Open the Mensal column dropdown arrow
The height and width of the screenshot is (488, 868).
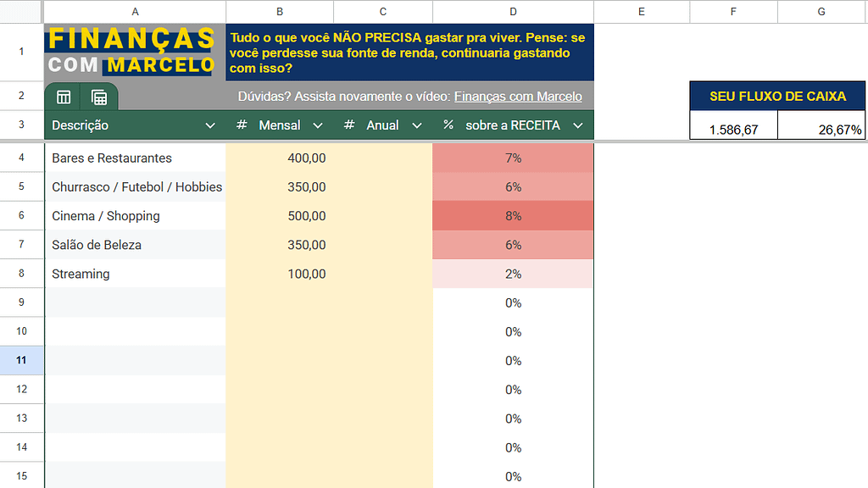[318, 125]
